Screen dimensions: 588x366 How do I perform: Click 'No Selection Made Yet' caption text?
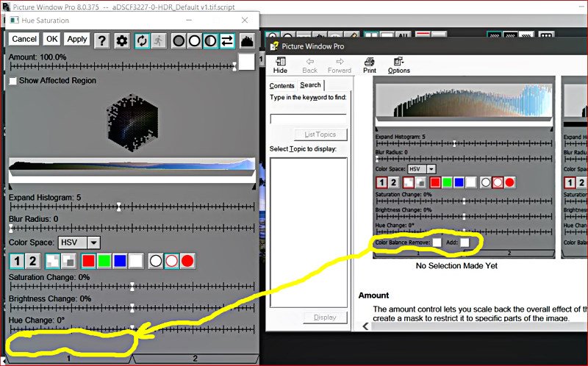click(x=456, y=265)
